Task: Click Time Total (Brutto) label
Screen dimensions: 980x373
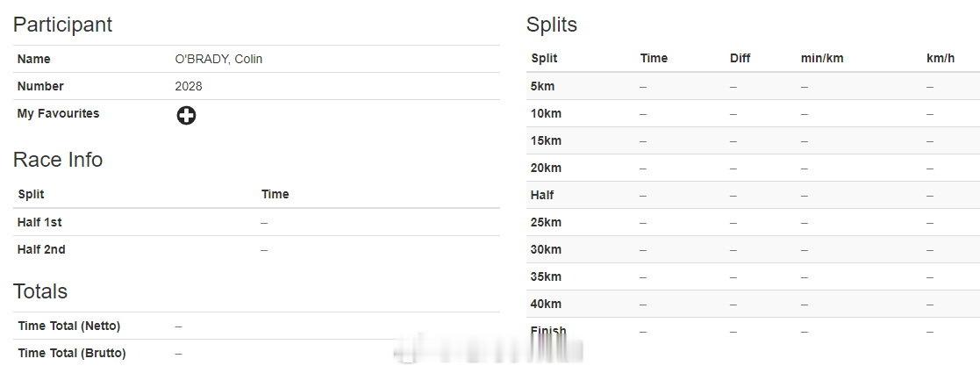Action: pyautogui.click(x=72, y=353)
